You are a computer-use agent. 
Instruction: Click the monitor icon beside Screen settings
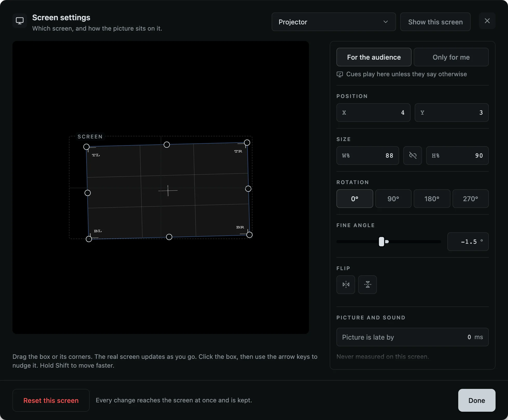pyautogui.click(x=20, y=21)
